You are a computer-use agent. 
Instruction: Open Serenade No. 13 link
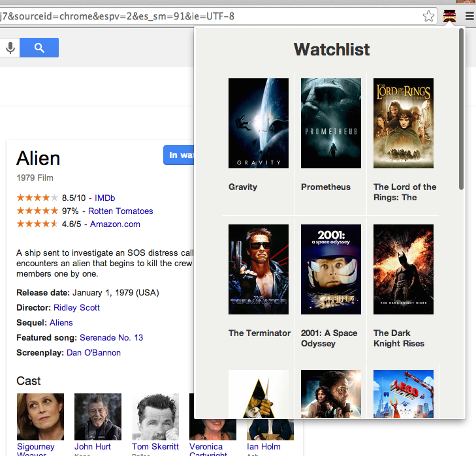111,338
